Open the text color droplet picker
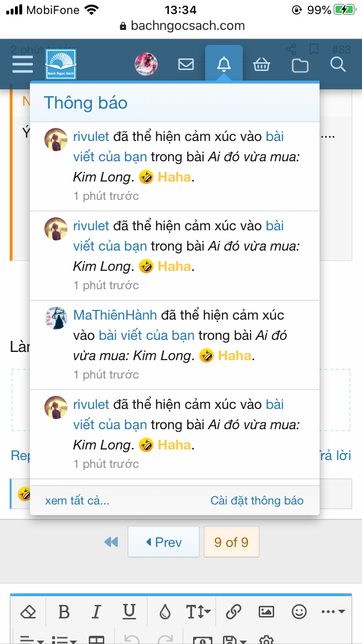The height and width of the screenshot is (644, 362). point(165,612)
